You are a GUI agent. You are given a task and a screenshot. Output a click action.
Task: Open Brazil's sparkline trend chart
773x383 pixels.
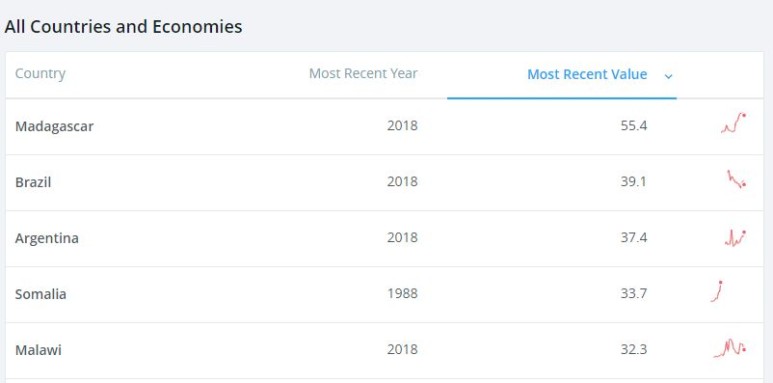click(737, 179)
